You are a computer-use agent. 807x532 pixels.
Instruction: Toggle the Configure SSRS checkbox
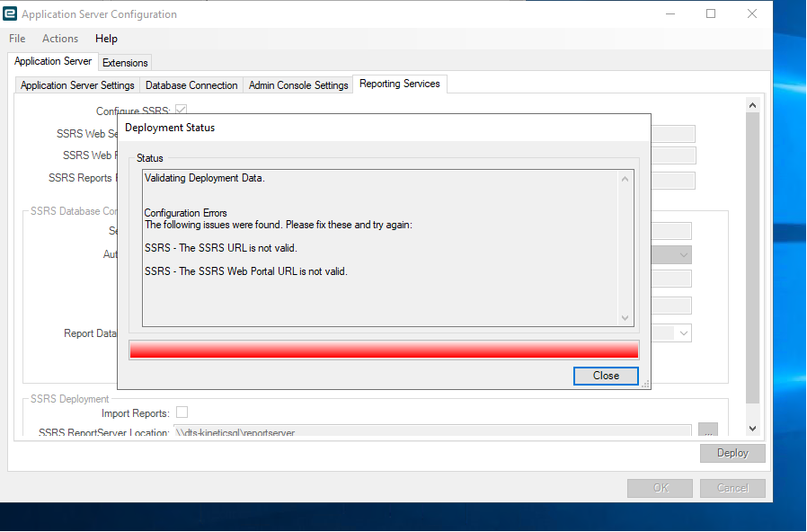point(181,109)
